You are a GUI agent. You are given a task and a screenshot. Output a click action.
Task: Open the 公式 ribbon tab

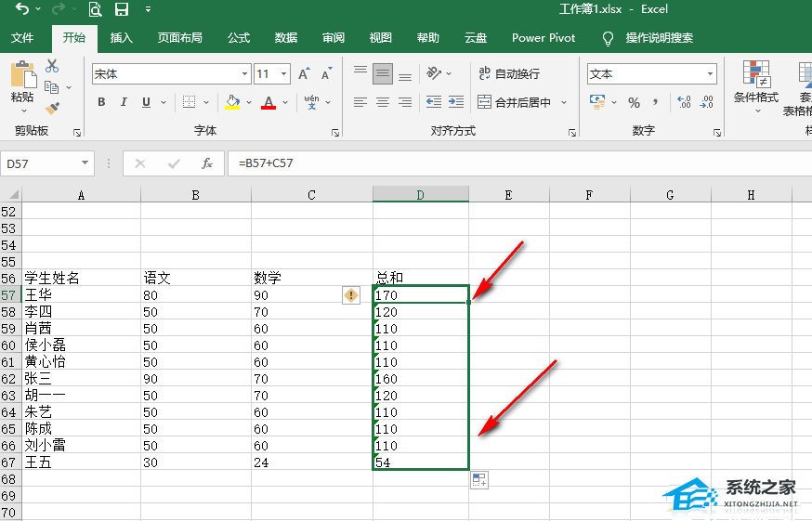click(239, 38)
